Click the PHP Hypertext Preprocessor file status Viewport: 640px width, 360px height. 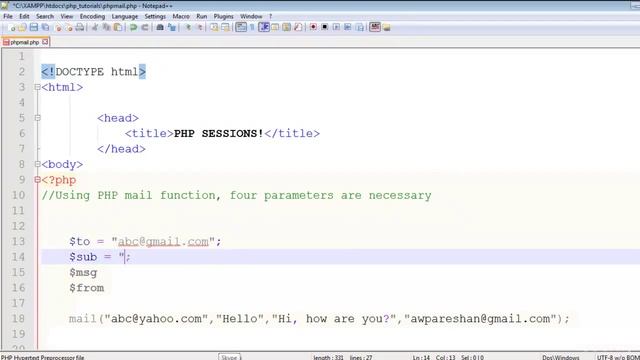pos(42,357)
